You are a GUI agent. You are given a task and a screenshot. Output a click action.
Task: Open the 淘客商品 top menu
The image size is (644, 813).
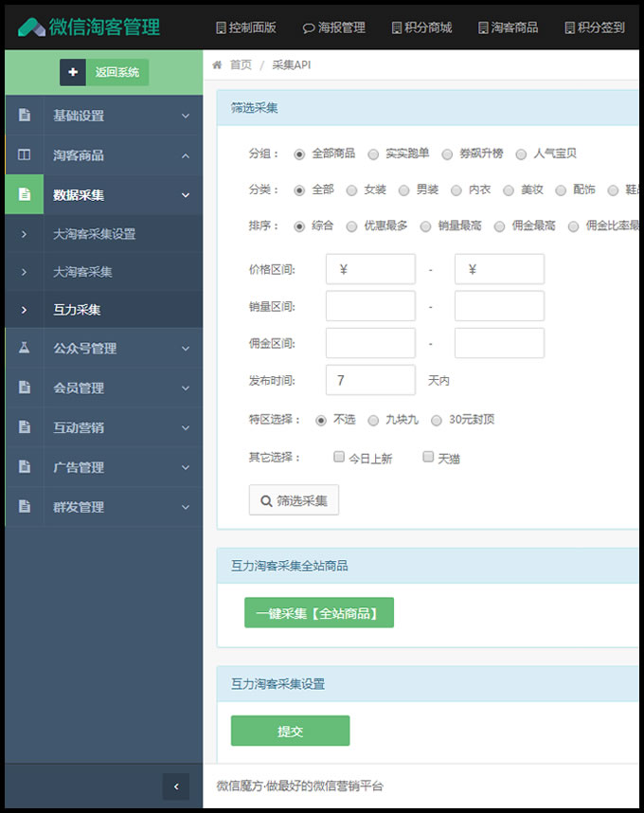point(509,27)
